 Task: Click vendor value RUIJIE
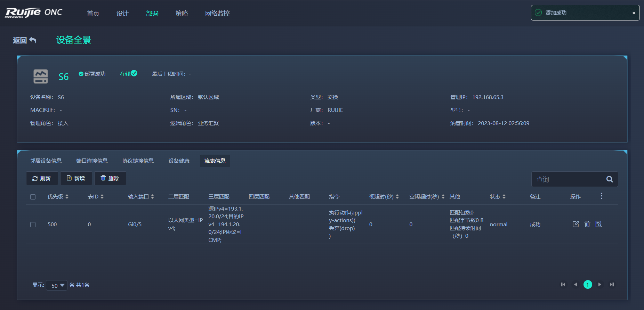(335, 110)
